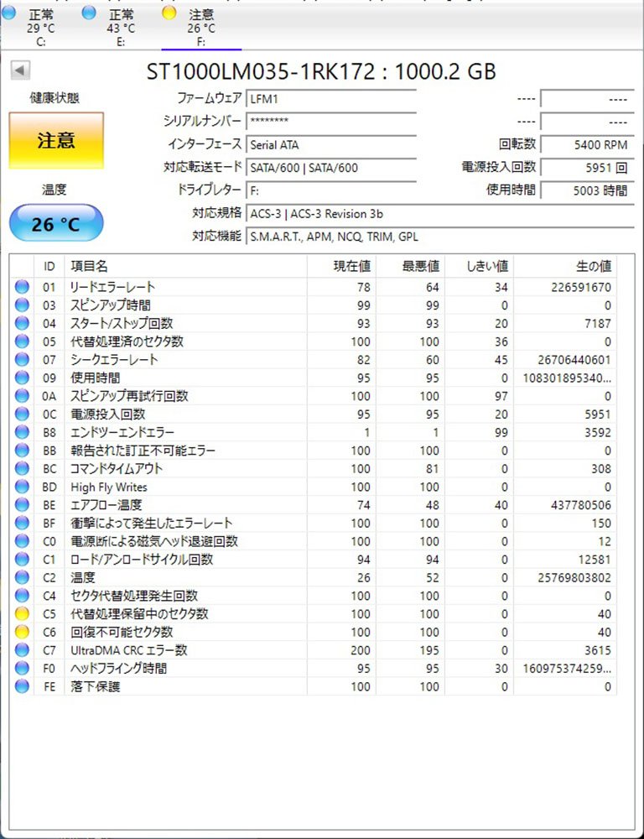Image resolution: width=644 pixels, height=839 pixels.
Task: Click the blue status icon for UltraDMA CRC row
Action: [x=22, y=650]
